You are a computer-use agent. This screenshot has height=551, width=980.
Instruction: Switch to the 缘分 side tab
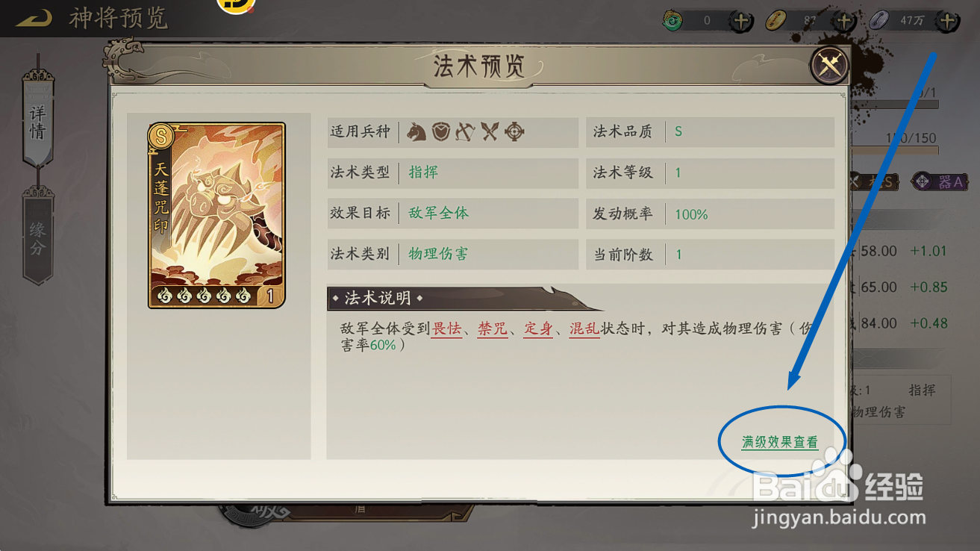click(38, 236)
